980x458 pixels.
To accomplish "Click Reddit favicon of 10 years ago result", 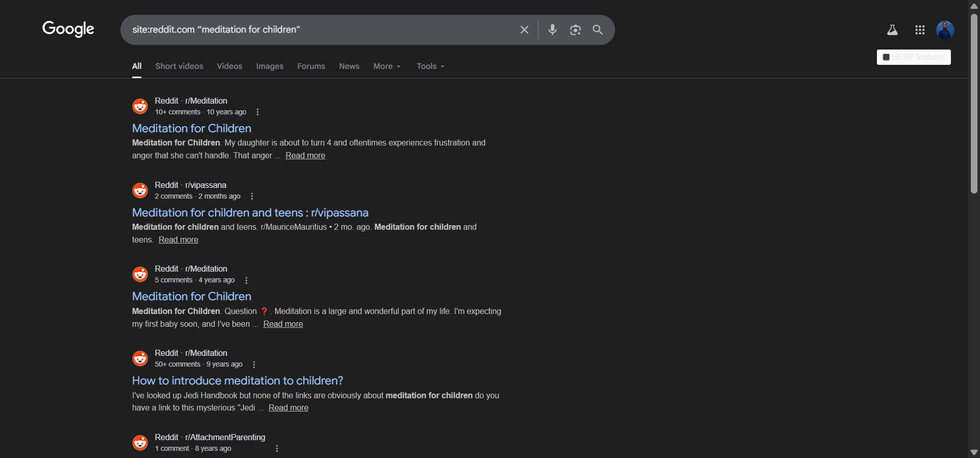I will point(140,106).
